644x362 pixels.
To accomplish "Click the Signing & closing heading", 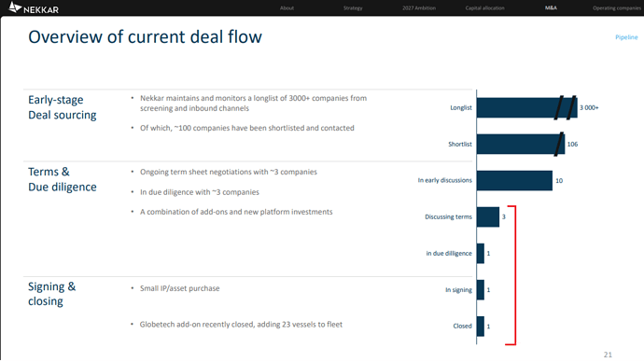I will [51, 294].
